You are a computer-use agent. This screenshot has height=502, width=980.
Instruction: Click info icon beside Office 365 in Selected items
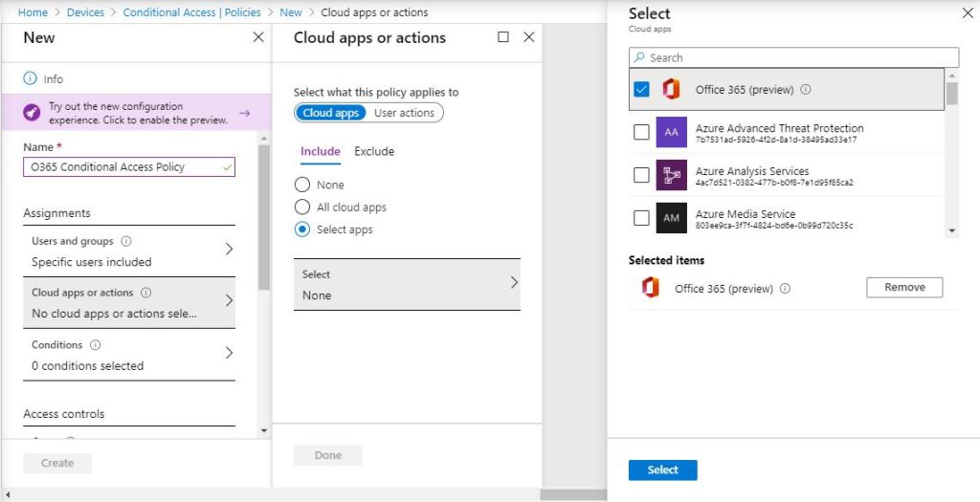tap(786, 289)
